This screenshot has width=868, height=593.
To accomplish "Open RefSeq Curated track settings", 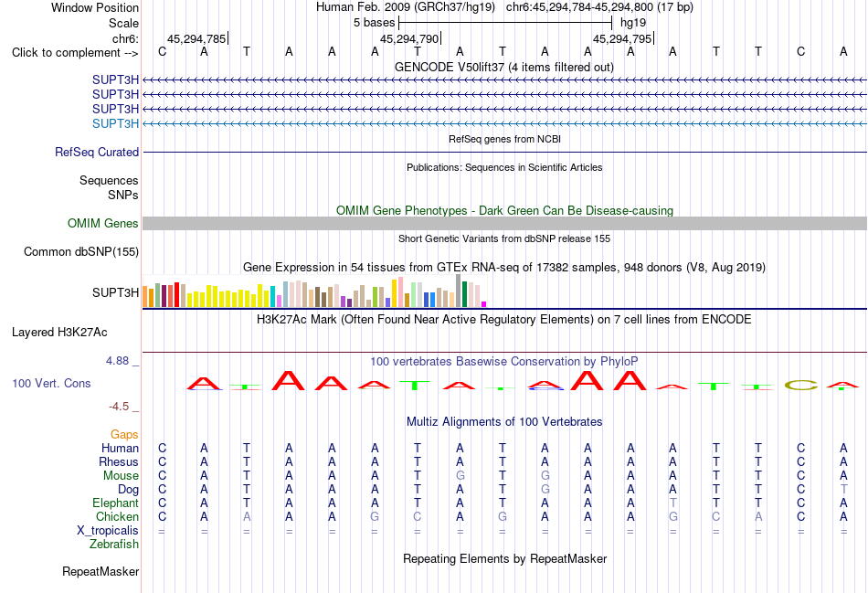I will pyautogui.click(x=96, y=153).
